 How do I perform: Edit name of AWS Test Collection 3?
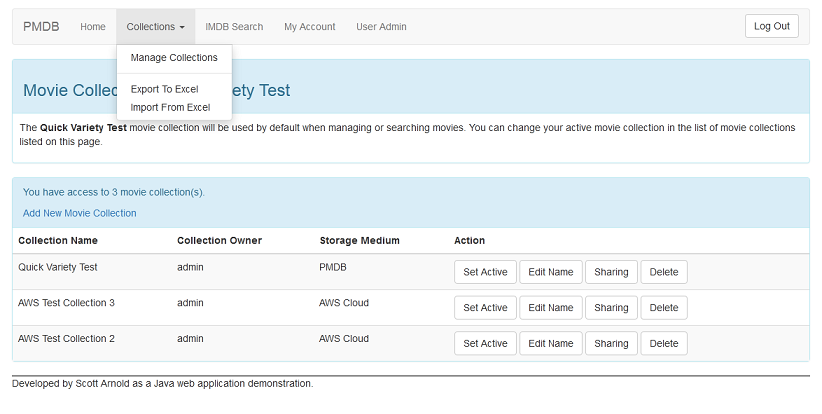(x=550, y=308)
